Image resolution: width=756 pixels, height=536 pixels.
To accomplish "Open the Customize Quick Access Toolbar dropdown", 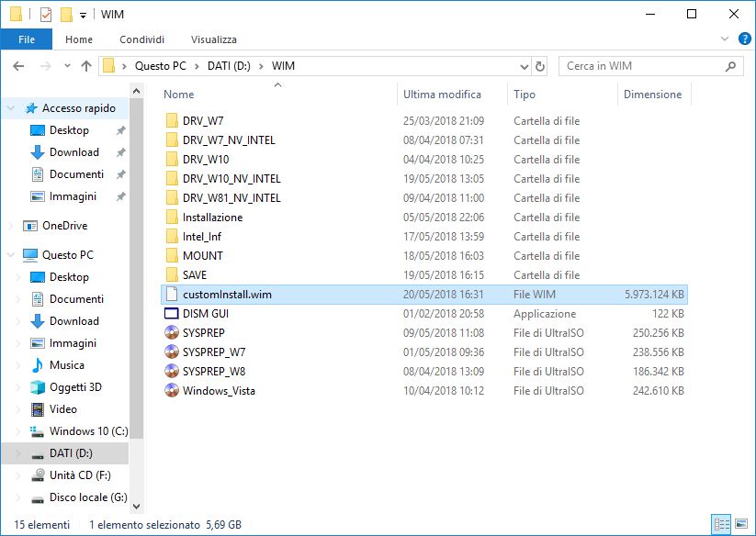I will pyautogui.click(x=83, y=16).
